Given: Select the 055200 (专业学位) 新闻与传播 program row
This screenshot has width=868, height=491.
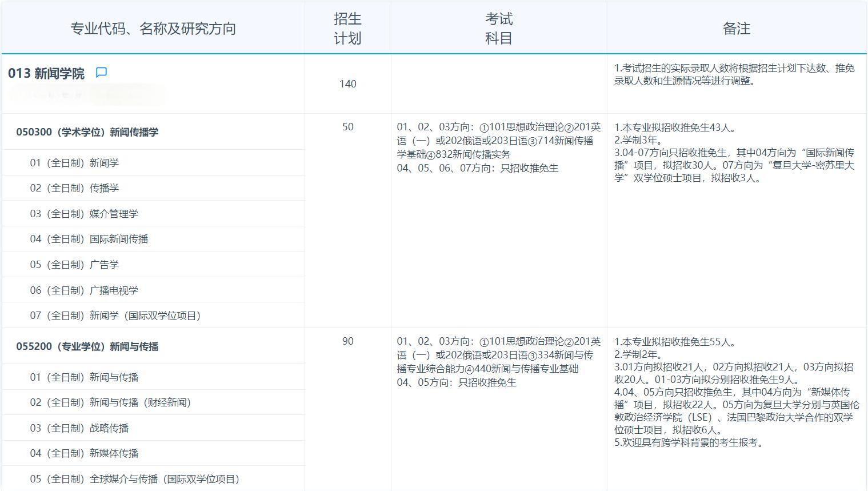Looking at the screenshot, I should pos(87,346).
